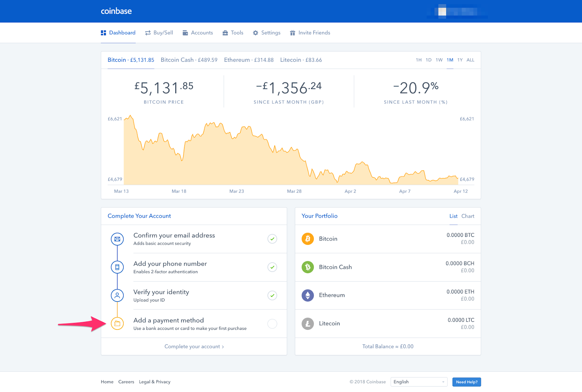Click the 0.0000 LTC balance
Viewport: 582px width, 392px height.
point(461,320)
